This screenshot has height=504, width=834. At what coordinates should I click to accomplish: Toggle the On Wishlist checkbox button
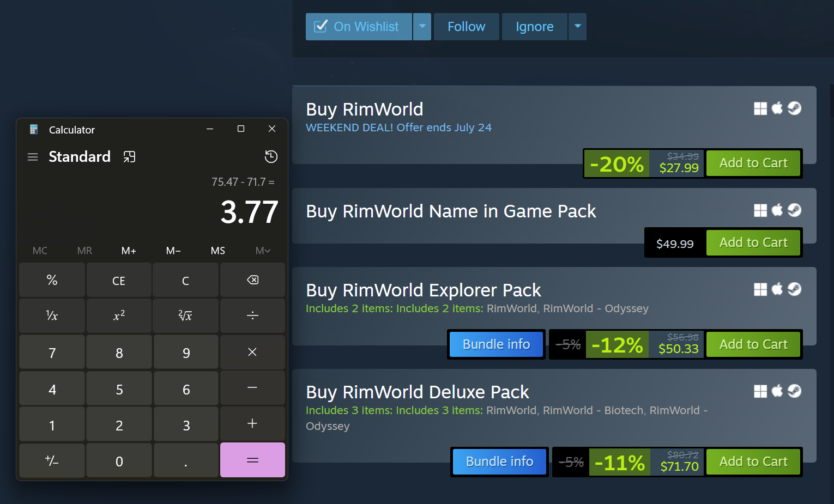tap(359, 27)
